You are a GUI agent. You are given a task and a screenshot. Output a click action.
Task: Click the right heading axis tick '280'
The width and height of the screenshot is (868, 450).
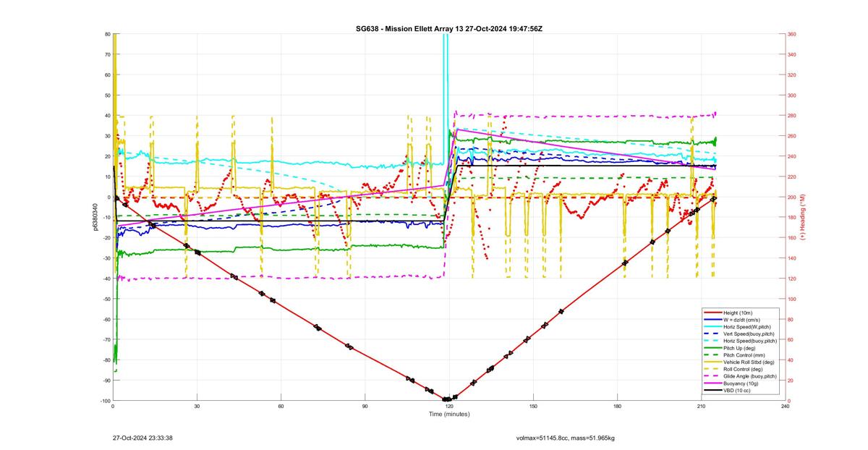[x=791, y=116]
